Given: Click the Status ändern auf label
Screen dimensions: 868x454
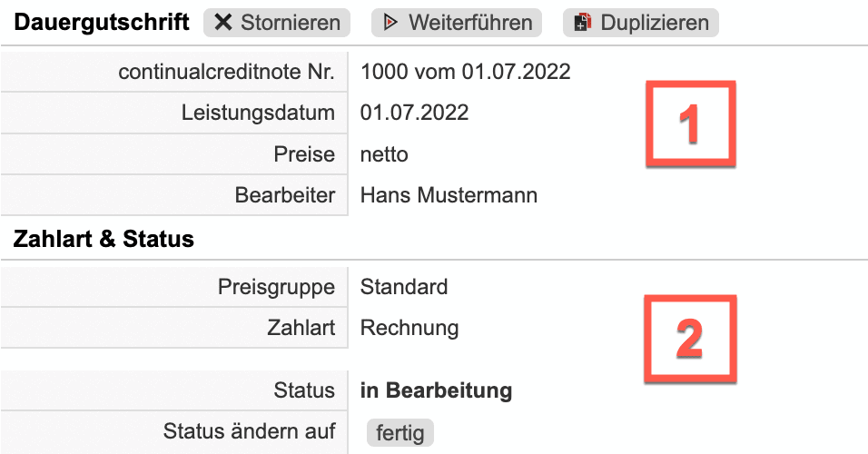Looking at the screenshot, I should (x=249, y=430).
